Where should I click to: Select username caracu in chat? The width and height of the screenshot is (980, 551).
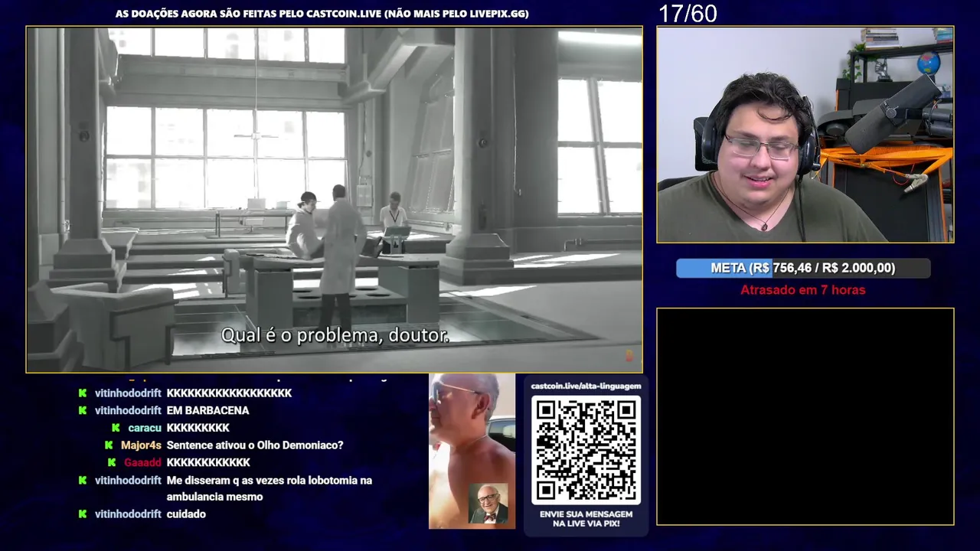point(145,428)
